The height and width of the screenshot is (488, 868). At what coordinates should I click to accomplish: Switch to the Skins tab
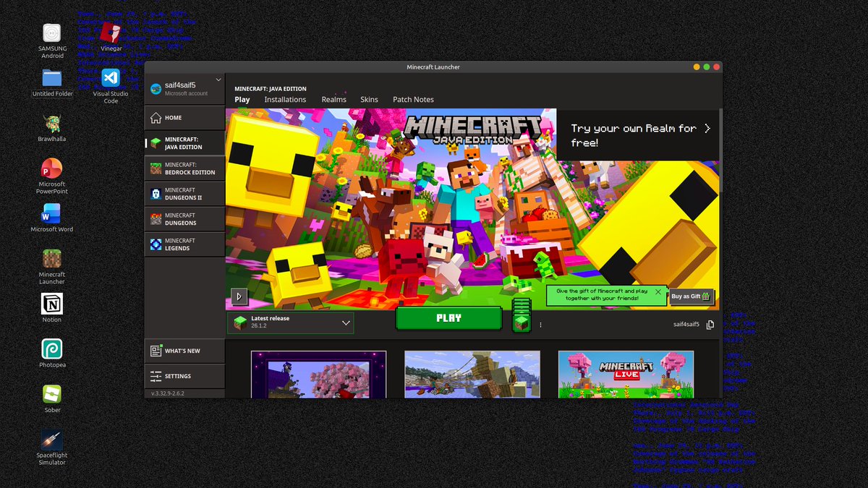pyautogui.click(x=370, y=100)
